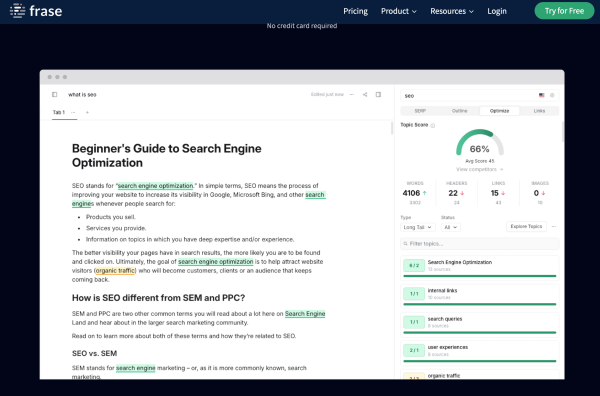Switch to the Links tab
The width and height of the screenshot is (600, 396).
tap(539, 111)
